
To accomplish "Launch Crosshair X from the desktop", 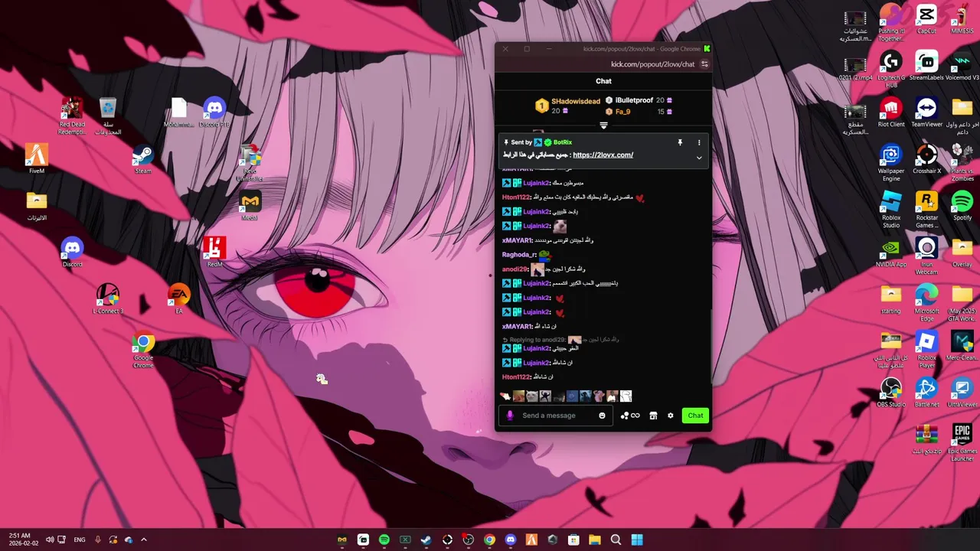I will click(x=926, y=160).
